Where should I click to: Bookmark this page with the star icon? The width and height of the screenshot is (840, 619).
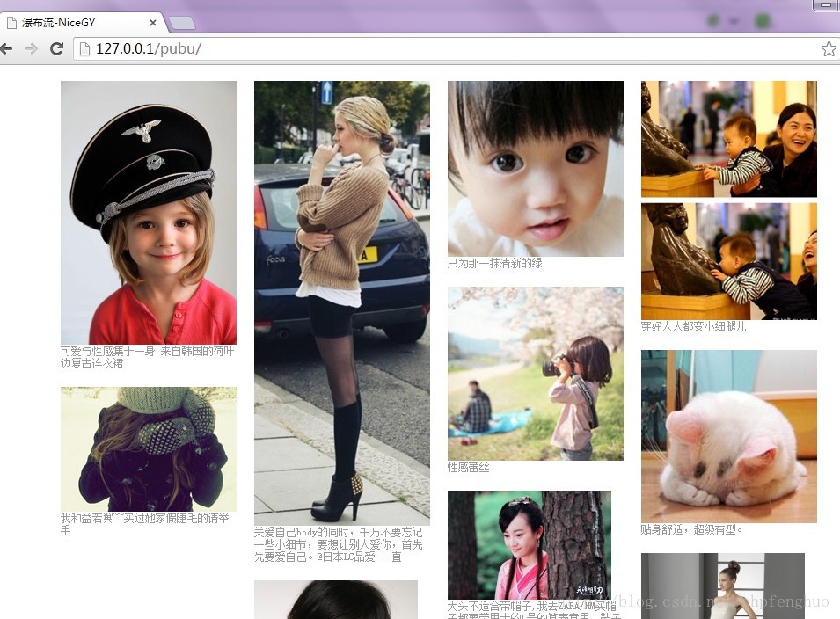pos(829,48)
